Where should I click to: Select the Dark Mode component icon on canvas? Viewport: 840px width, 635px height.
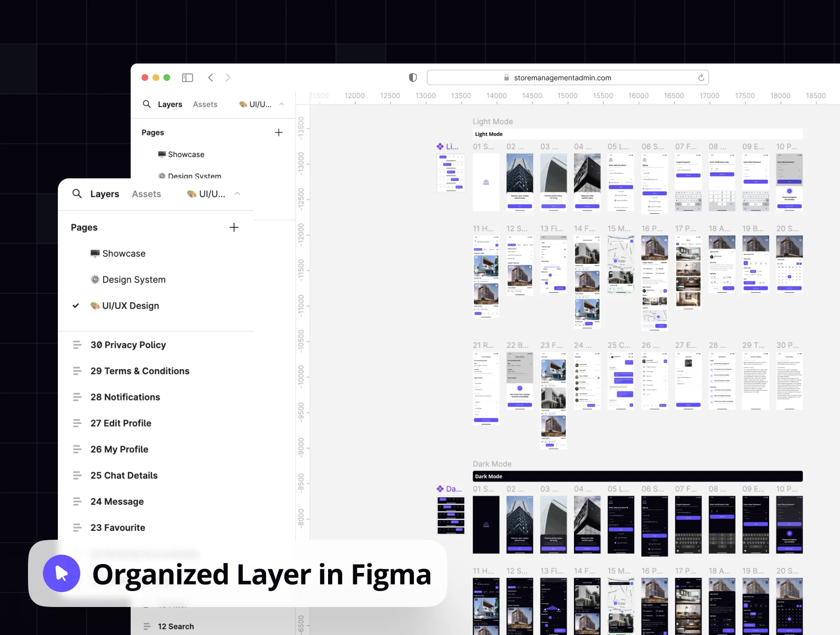[x=440, y=489]
